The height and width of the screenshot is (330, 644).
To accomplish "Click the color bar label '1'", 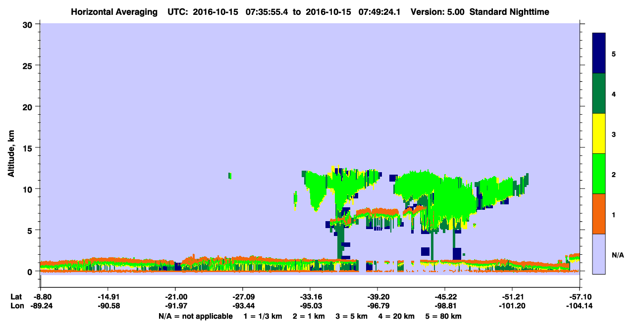I will (614, 214).
